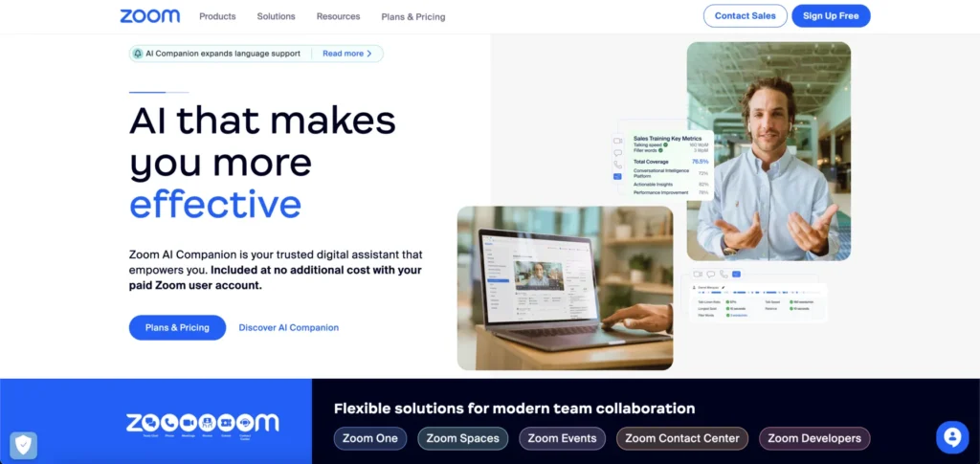
Task: Click highlighted blue icon above lower analytics card
Action: click(736, 275)
